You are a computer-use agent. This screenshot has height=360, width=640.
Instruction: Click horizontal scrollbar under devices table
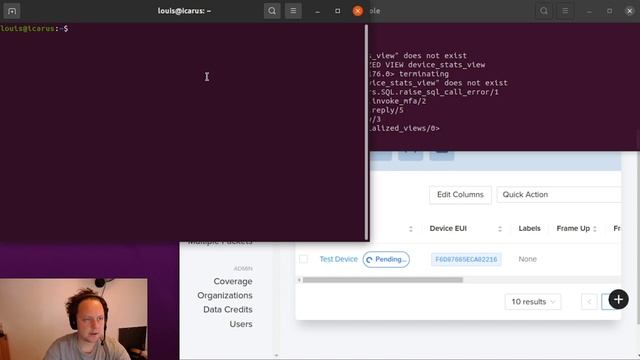click(382, 280)
